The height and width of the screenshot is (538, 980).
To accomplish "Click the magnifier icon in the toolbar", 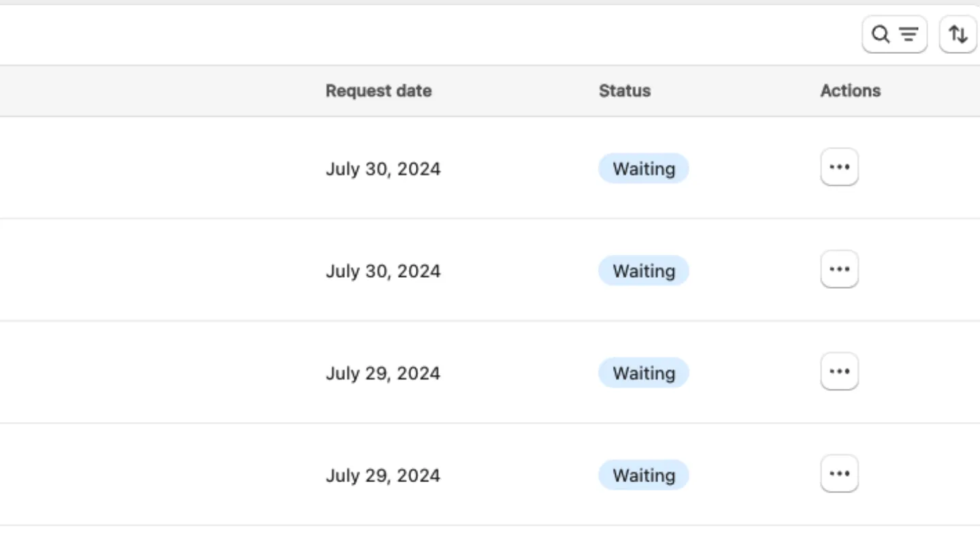I will click(881, 34).
